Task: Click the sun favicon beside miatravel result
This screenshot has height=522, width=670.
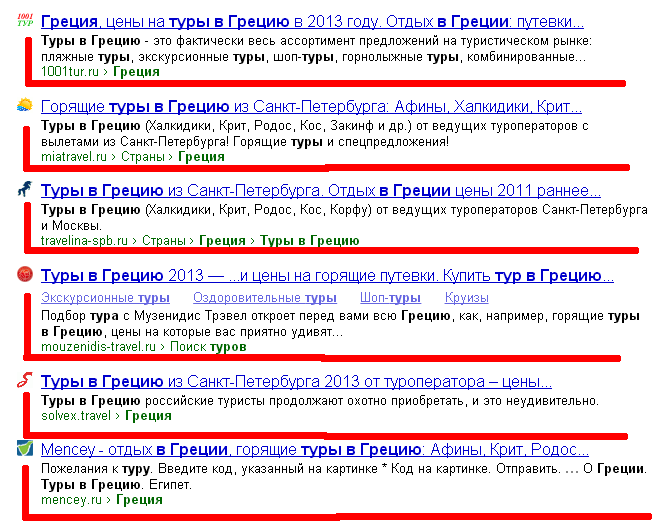Action: point(25,105)
